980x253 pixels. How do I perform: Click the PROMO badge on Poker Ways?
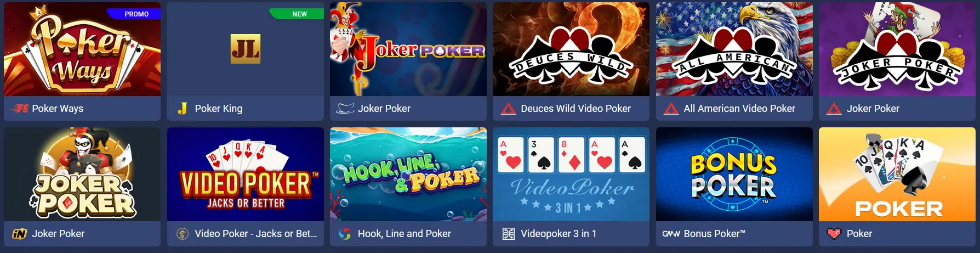[x=135, y=14]
